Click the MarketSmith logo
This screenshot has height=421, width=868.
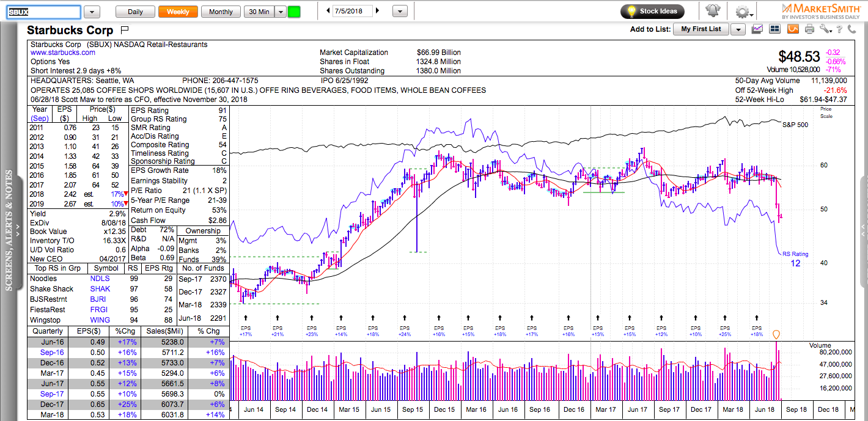[821, 11]
